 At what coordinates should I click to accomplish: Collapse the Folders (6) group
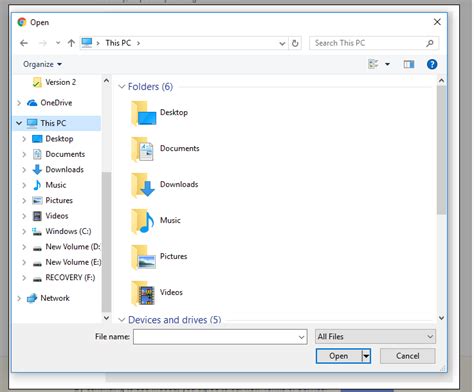pos(122,87)
